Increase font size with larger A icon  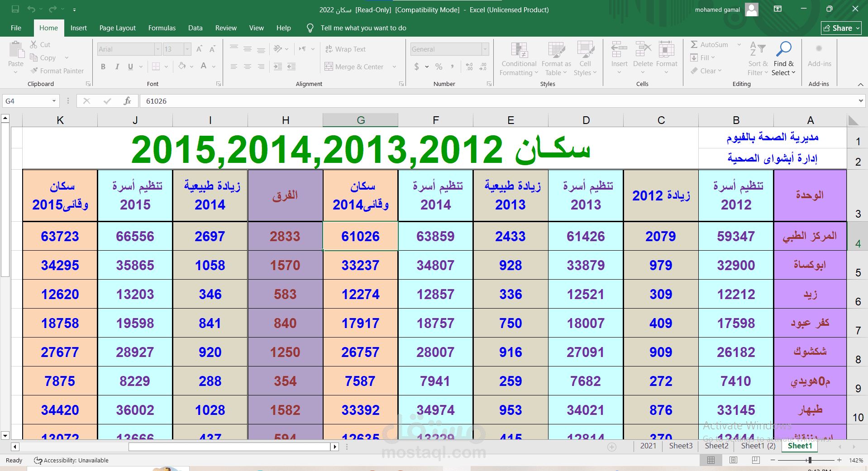[x=199, y=49]
